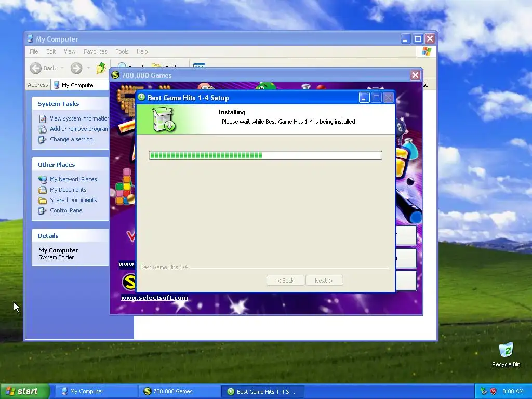Click the installation progress bar

pos(265,155)
